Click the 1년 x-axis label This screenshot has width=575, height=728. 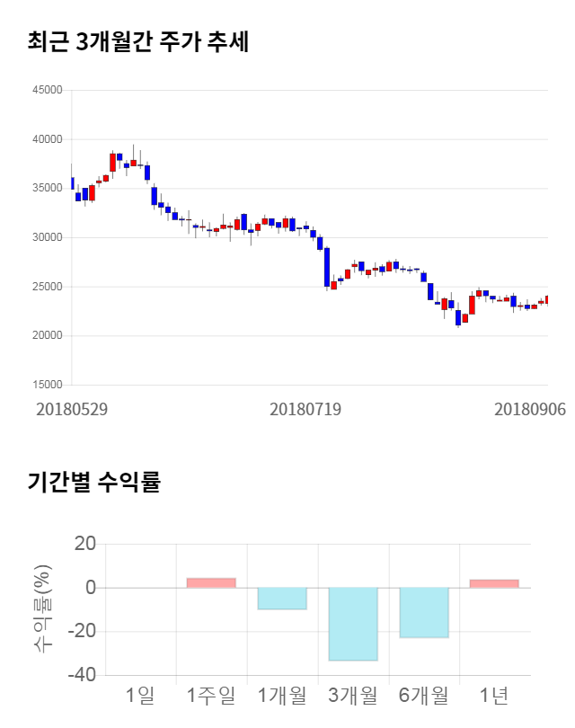click(x=494, y=695)
